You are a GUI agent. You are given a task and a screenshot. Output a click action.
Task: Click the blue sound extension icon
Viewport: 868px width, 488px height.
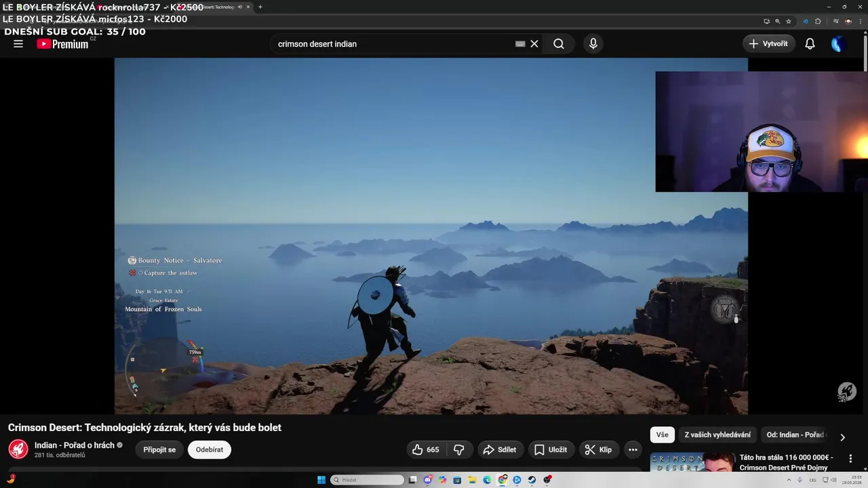point(806,22)
